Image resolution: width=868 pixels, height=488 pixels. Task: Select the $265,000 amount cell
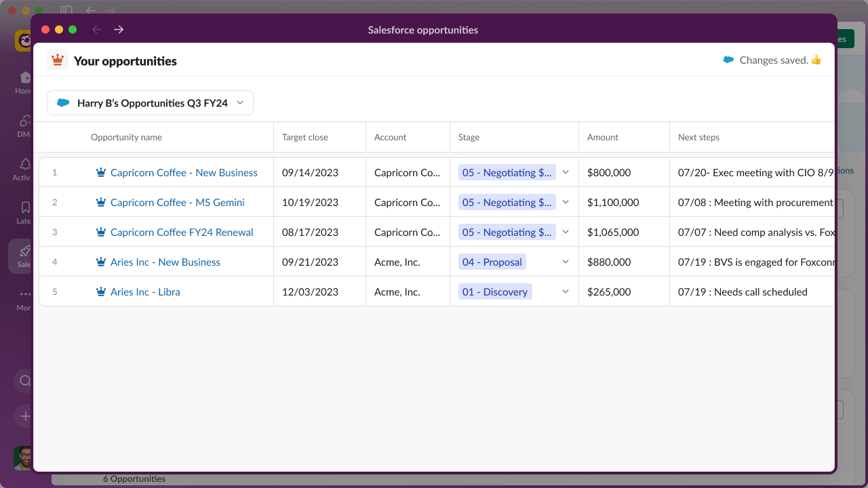pos(624,292)
